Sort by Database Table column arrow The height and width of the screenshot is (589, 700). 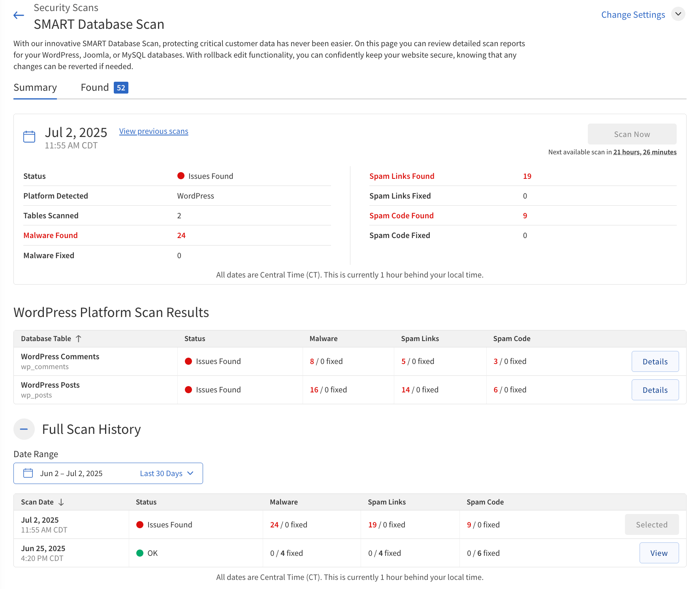[x=79, y=339]
